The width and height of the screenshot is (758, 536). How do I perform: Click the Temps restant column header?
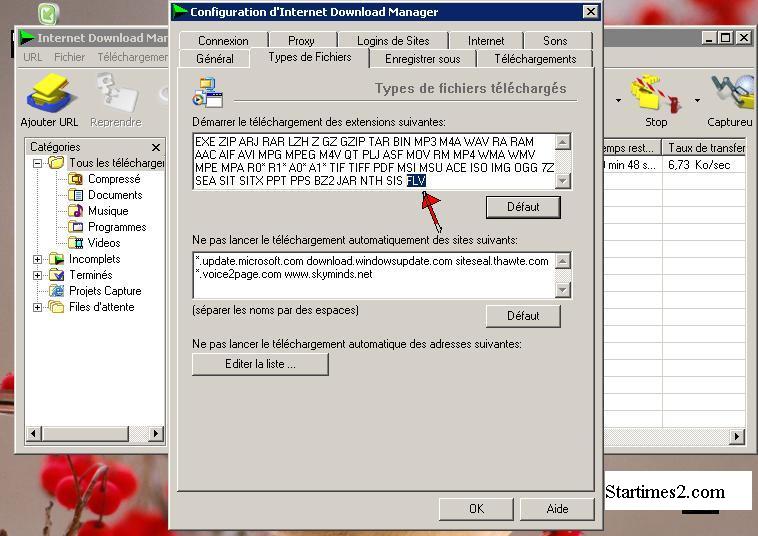point(632,147)
